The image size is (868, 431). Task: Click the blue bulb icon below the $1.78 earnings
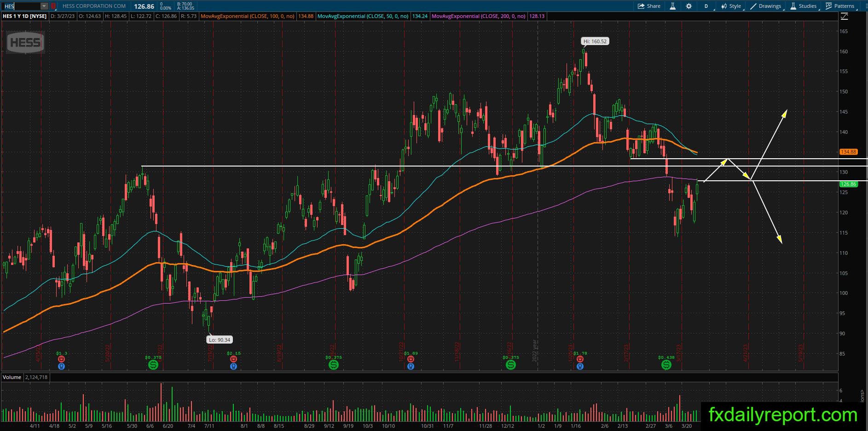580,367
